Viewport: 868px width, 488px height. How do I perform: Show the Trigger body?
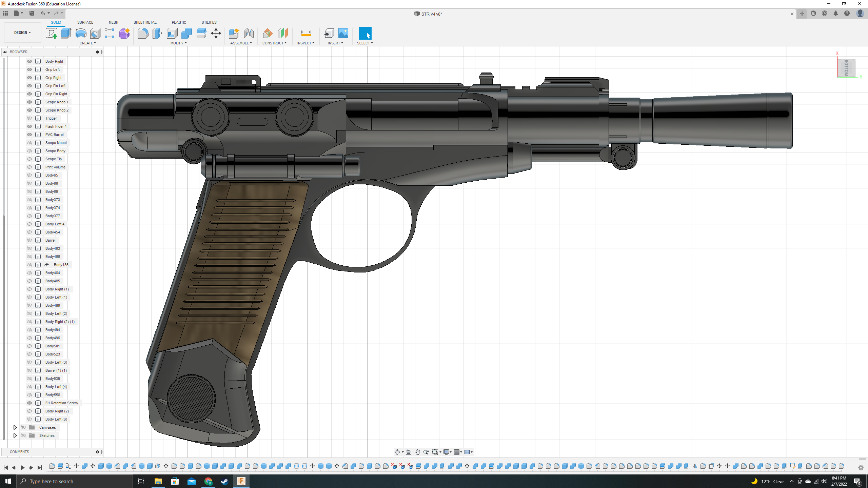coord(29,118)
